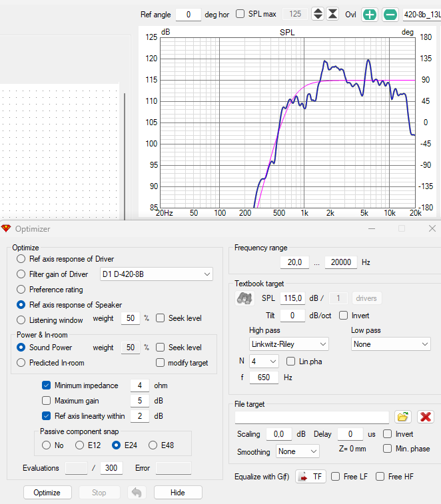Toggle Free HF checkbox
Image resolution: width=441 pixels, height=504 pixels.
tap(380, 476)
